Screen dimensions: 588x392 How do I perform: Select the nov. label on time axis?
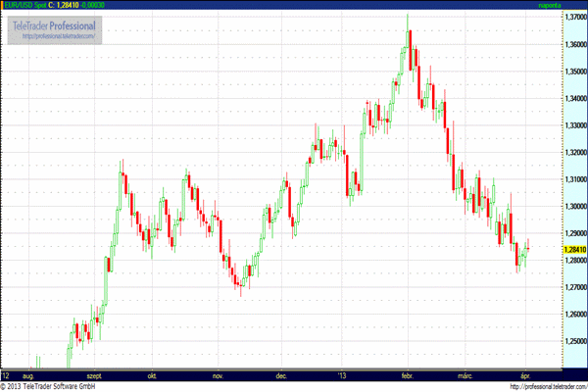point(218,375)
